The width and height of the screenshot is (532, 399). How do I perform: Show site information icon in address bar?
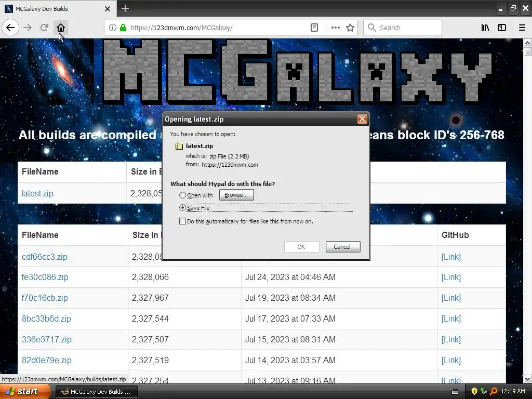pyautogui.click(x=113, y=28)
